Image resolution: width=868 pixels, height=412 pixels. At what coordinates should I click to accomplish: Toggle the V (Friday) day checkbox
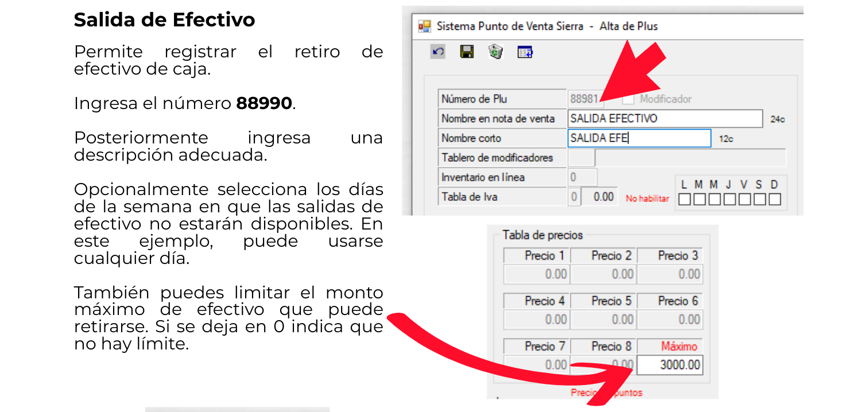tap(744, 199)
